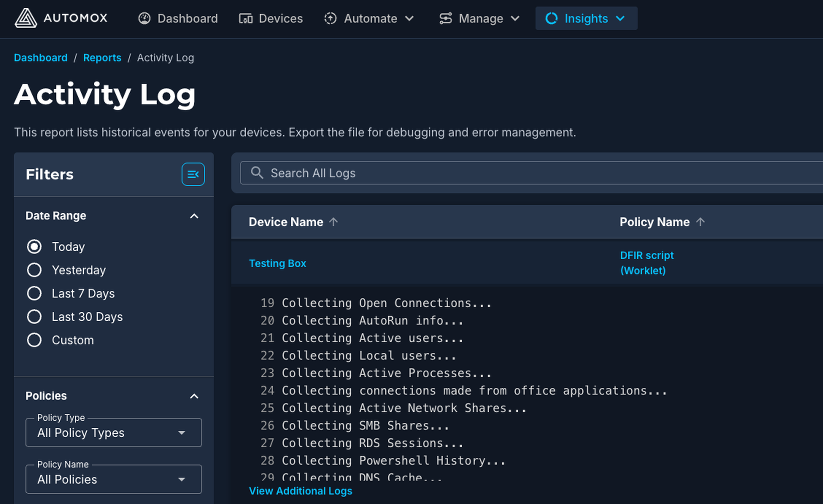823x504 pixels.
Task: Sort by Policy Name column arrow
Action: click(700, 222)
